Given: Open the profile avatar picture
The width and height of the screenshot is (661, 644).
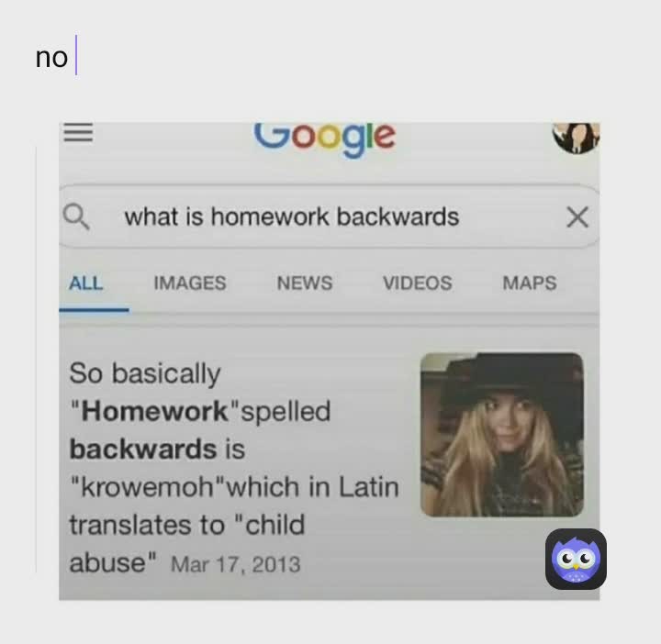Looking at the screenshot, I should 577,138.
